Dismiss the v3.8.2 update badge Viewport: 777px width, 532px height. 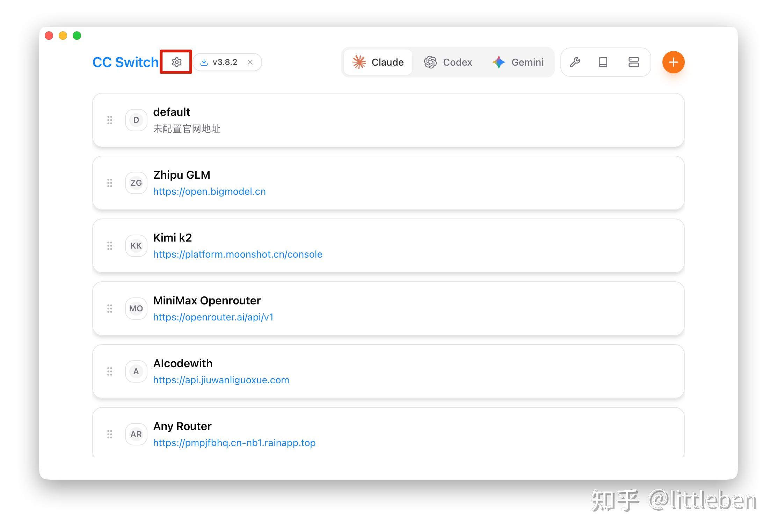250,62
